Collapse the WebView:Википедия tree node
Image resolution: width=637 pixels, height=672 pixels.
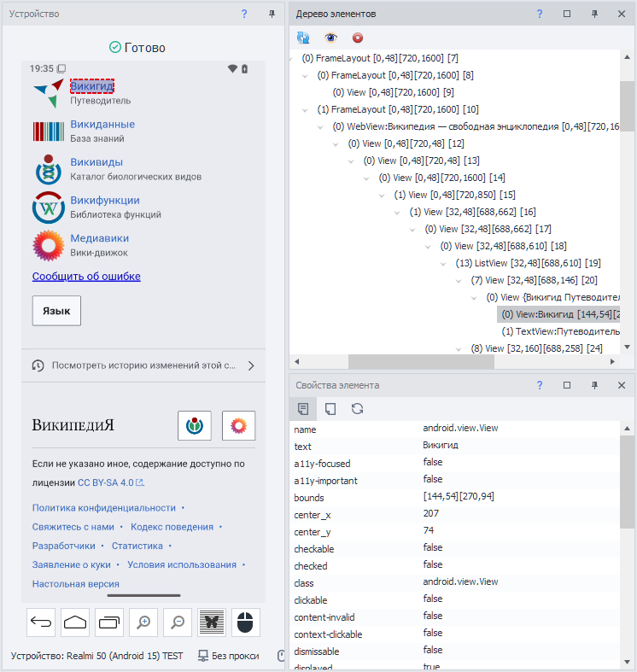point(320,127)
